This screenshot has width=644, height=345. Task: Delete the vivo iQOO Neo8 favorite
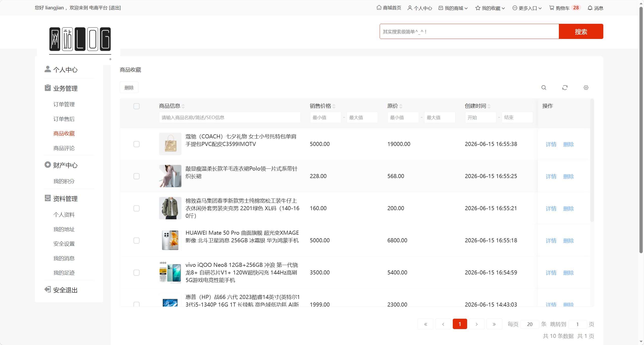point(568,273)
